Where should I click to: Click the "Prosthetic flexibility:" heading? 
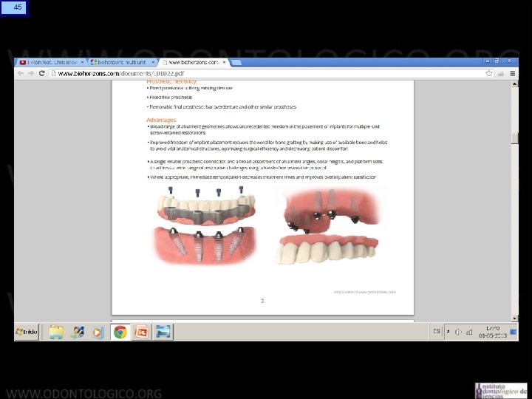coord(171,81)
